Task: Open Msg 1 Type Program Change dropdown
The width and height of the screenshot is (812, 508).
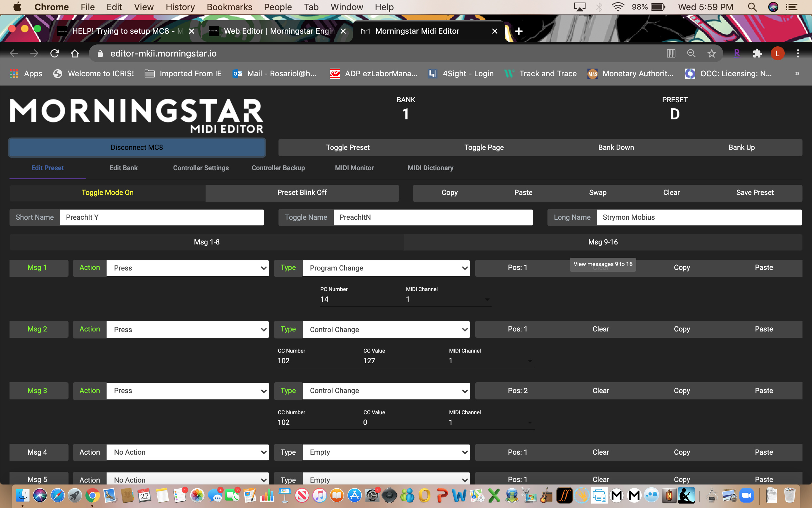Action: point(386,268)
